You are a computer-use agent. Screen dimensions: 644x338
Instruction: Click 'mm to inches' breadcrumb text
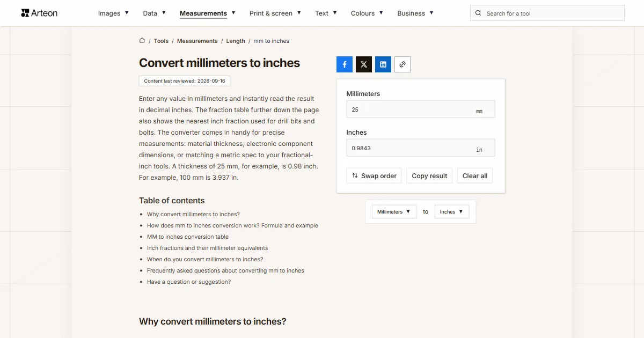click(x=272, y=41)
